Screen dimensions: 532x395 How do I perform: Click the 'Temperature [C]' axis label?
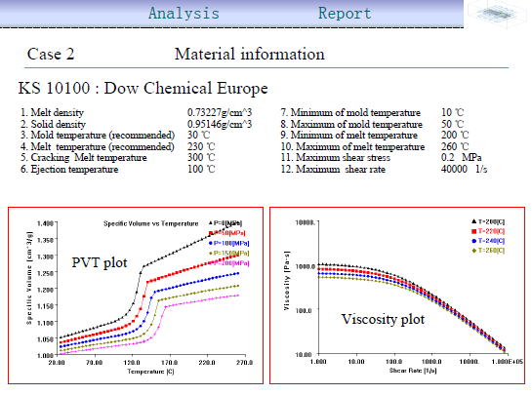(x=150, y=372)
